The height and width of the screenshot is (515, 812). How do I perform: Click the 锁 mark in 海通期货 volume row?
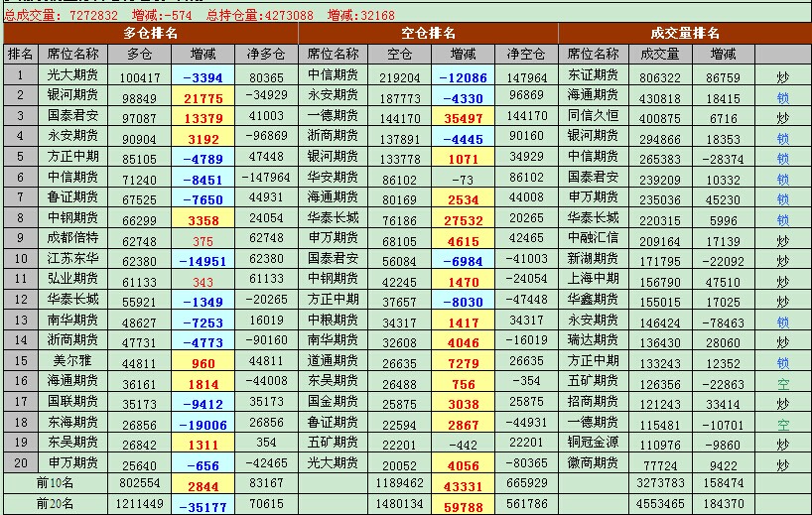[782, 98]
